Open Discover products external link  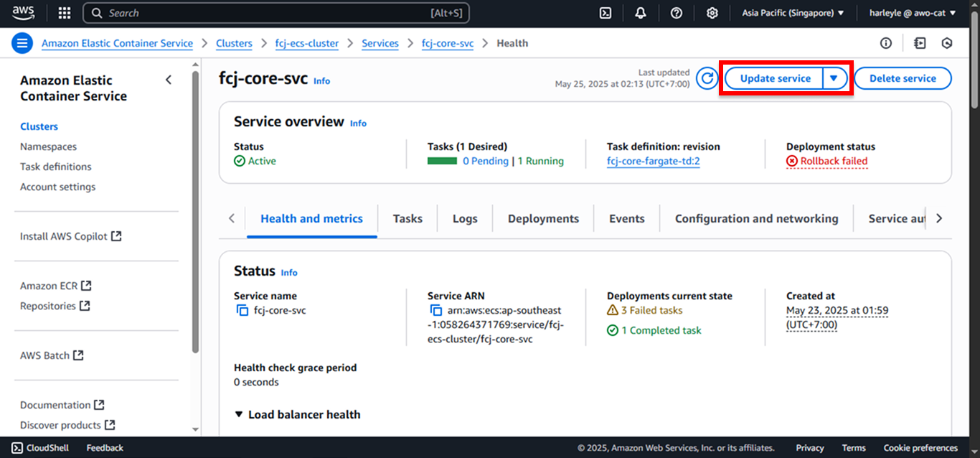[67, 425]
